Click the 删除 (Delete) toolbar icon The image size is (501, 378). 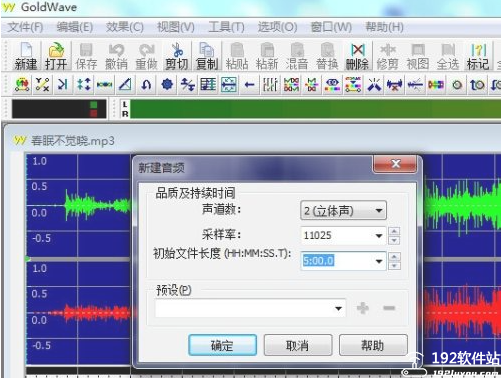[x=357, y=56]
